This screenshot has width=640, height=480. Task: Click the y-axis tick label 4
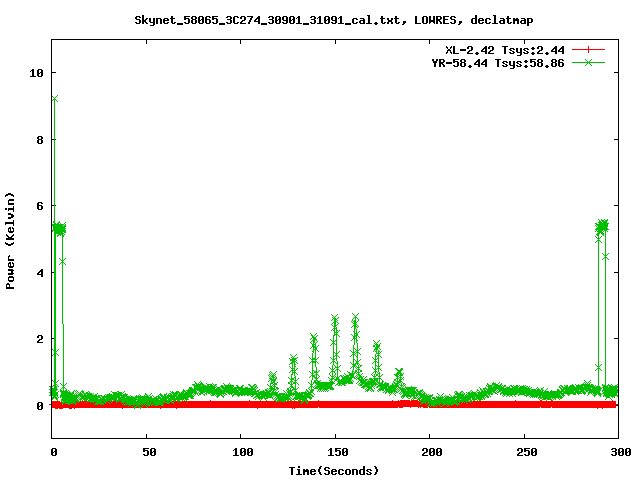coord(40,273)
